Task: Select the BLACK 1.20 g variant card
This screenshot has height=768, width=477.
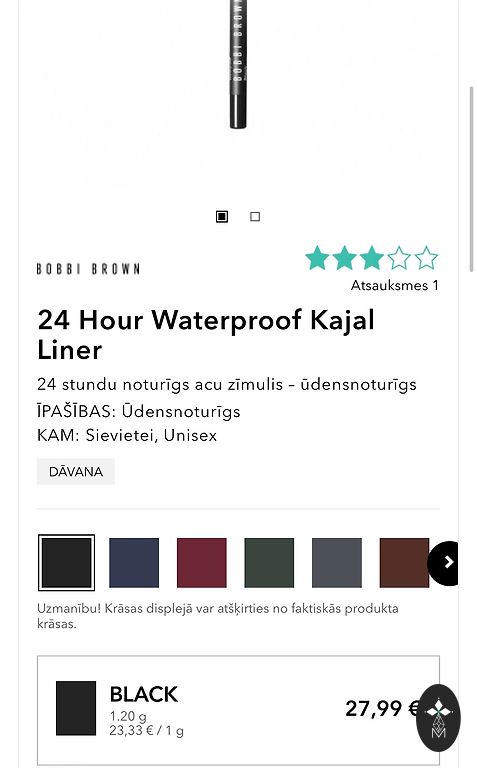Action: coord(238,710)
